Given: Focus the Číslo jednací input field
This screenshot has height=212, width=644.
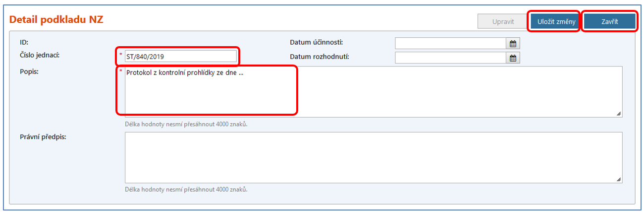Looking at the screenshot, I should 181,57.
